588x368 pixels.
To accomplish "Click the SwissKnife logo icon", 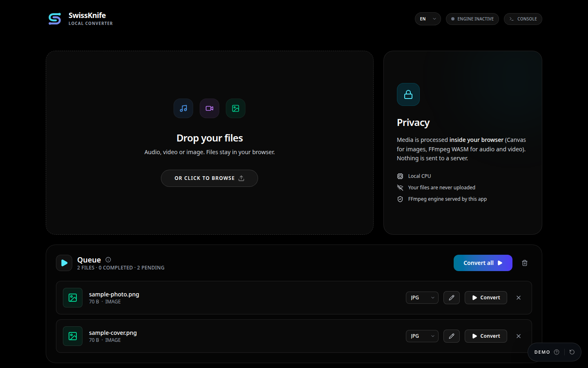I will (55, 19).
